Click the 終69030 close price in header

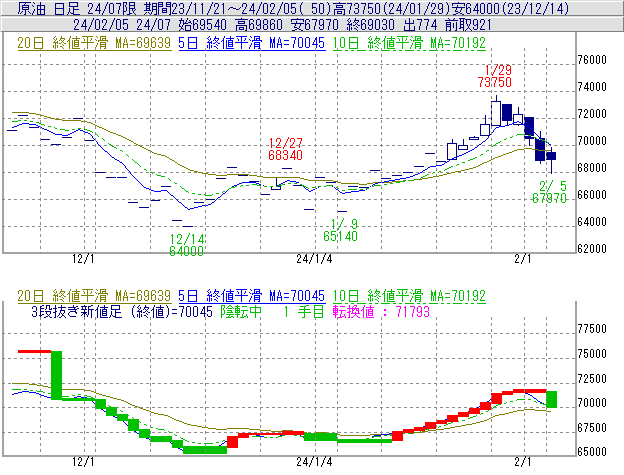[x=370, y=25]
